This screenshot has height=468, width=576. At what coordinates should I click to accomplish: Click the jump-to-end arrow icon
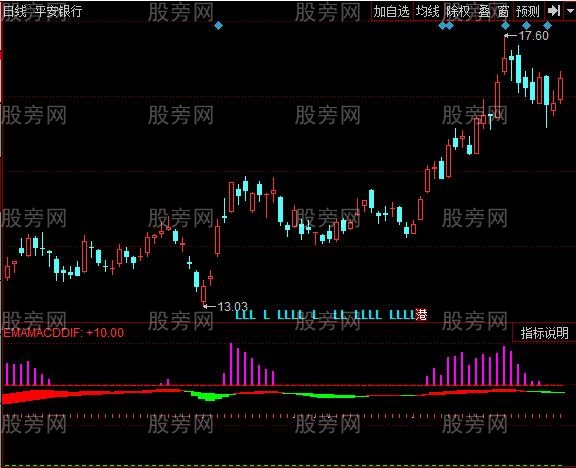(554, 11)
